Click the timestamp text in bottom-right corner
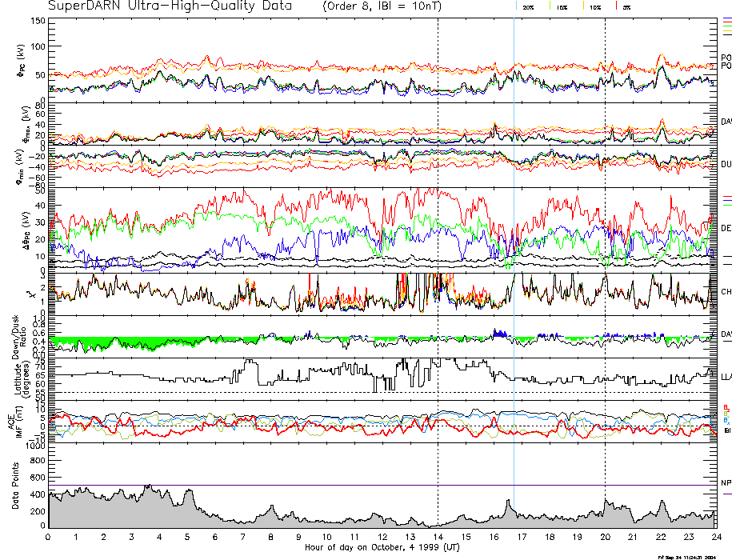This screenshot has width=732, height=560. click(x=686, y=556)
